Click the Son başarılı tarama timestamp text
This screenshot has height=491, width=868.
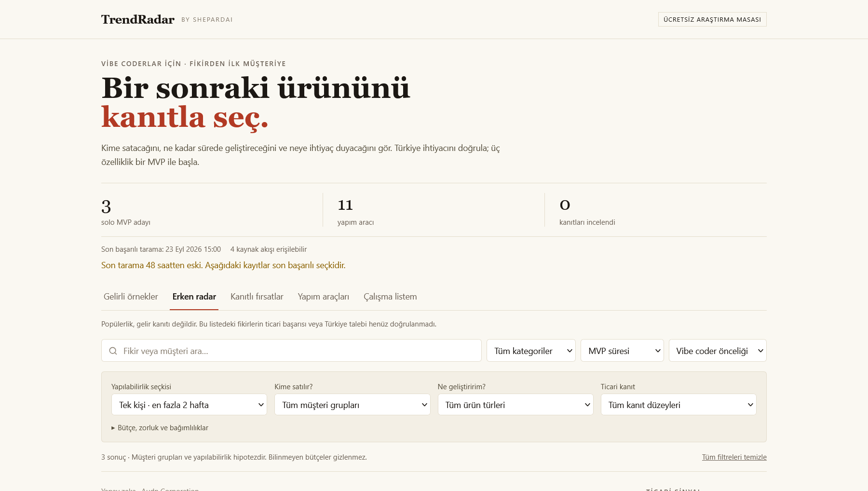tap(161, 249)
